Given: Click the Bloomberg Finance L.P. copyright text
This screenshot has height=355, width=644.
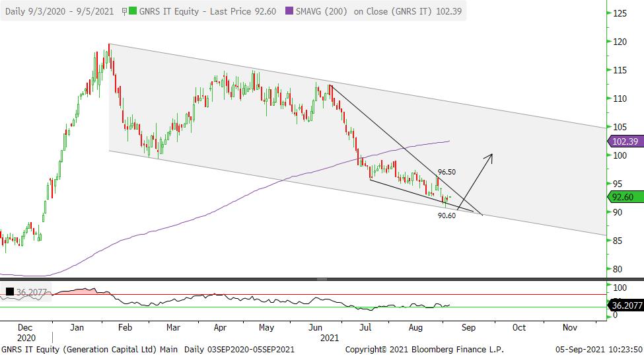Looking at the screenshot, I should tap(425, 349).
